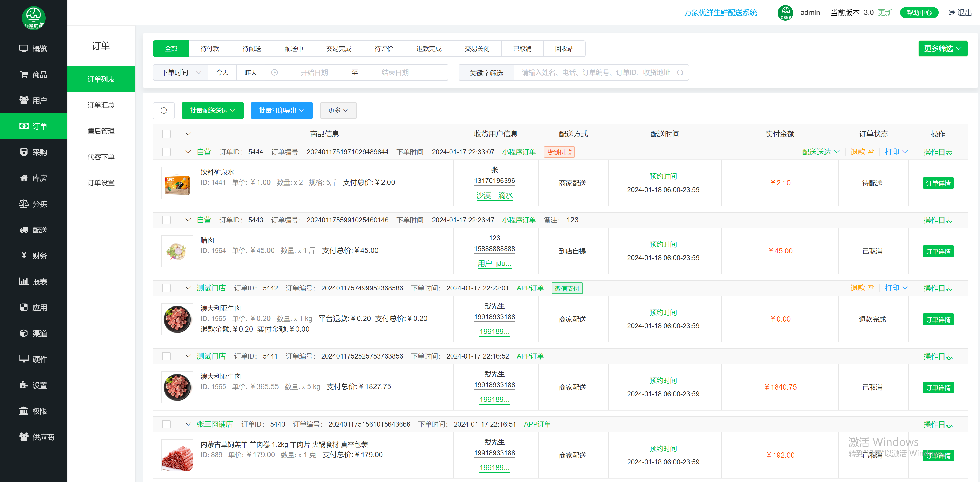Open user link 沙漠一滴水
The width and height of the screenshot is (980, 482).
click(494, 195)
